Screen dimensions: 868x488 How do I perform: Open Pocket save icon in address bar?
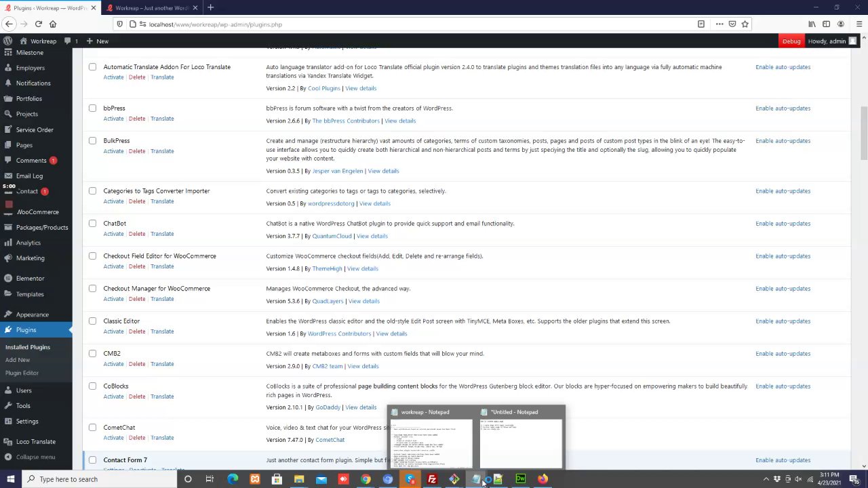pos(732,24)
